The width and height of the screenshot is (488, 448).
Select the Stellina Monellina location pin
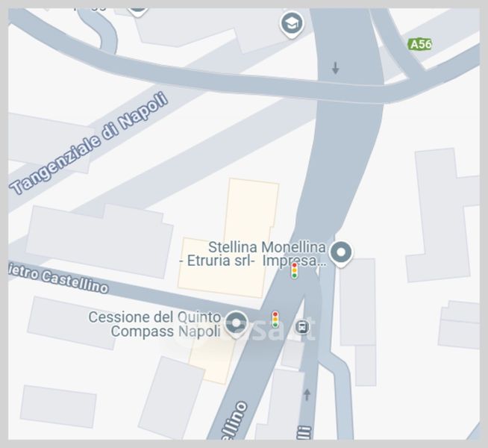click(341, 254)
